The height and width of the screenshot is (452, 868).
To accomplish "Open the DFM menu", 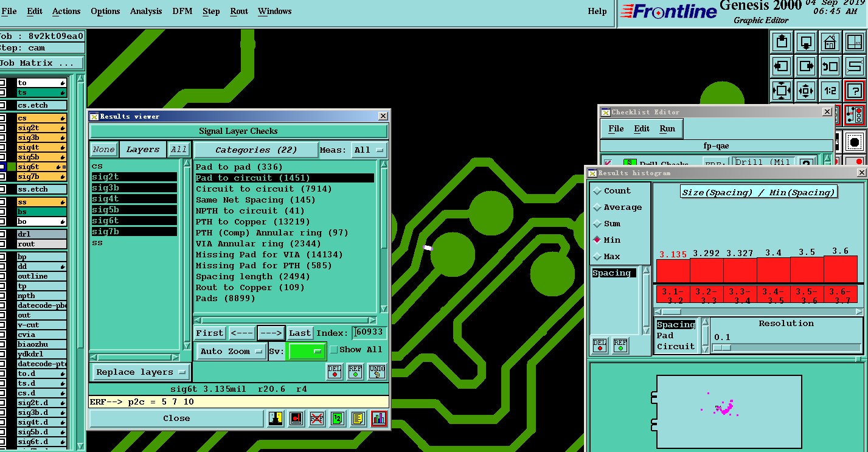I will [x=182, y=11].
